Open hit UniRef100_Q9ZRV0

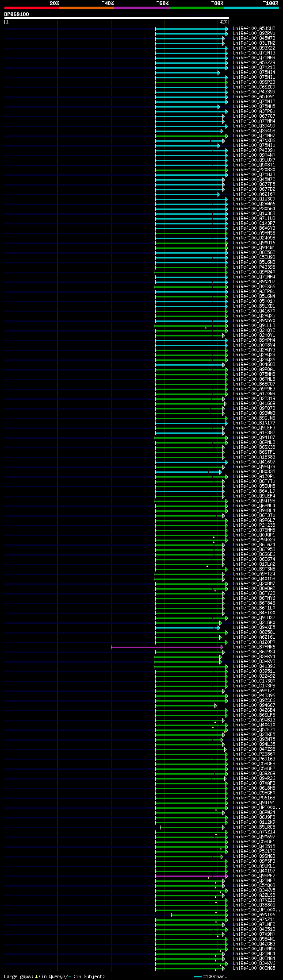coord(254,33)
